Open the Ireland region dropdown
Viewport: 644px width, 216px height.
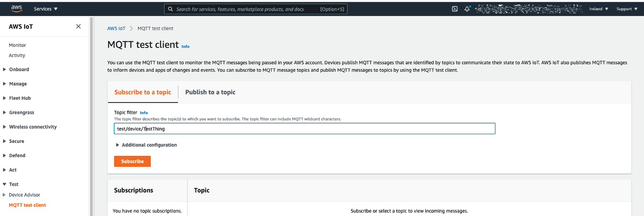(x=598, y=9)
